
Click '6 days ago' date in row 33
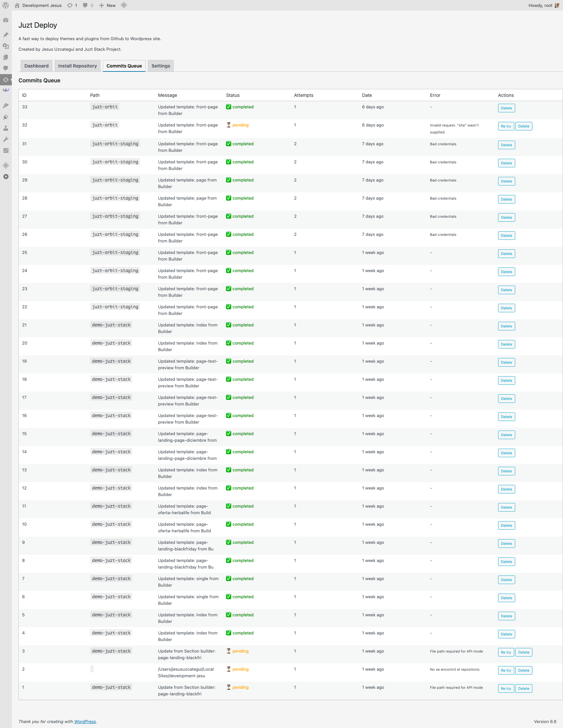click(373, 107)
